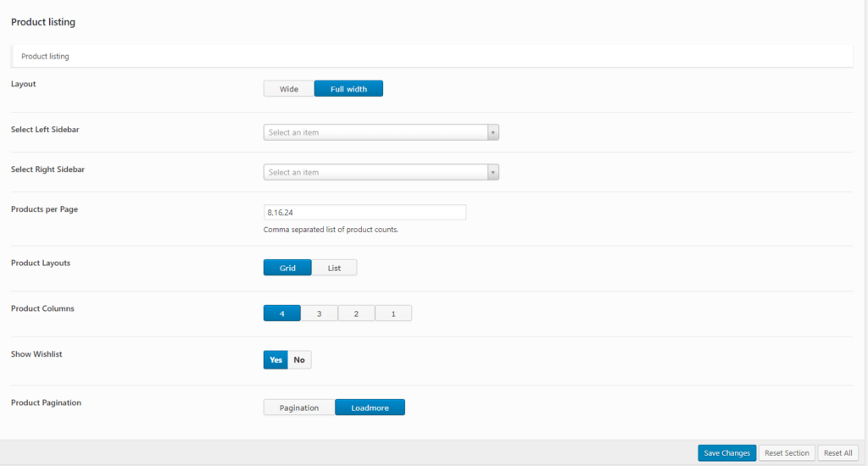Select Loadmore for product pagination
The width and height of the screenshot is (868, 466).
point(370,408)
